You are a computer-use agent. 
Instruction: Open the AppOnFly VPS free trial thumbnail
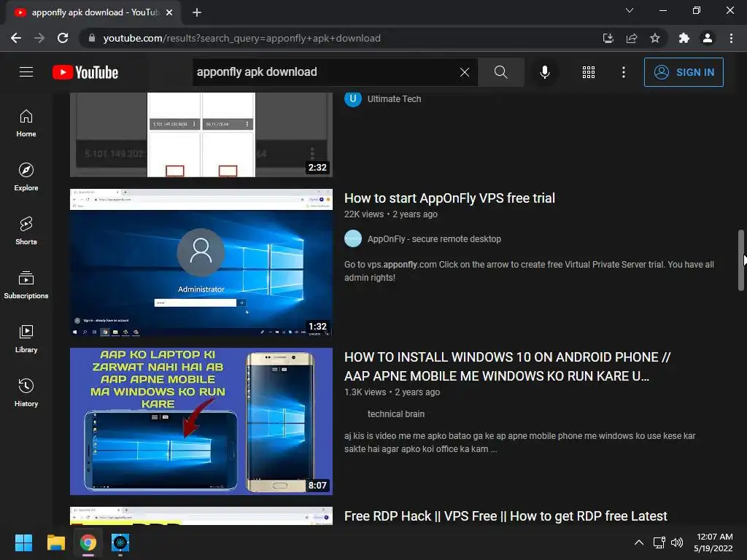pyautogui.click(x=201, y=262)
